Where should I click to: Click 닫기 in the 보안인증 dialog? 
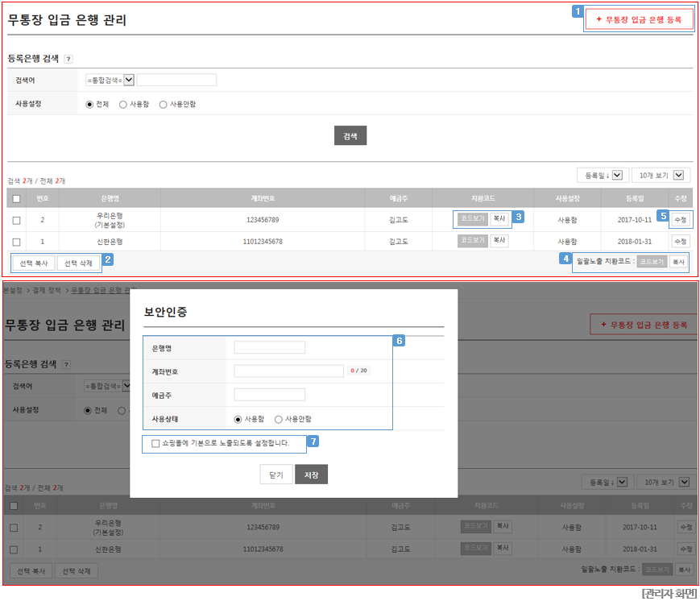[x=276, y=475]
